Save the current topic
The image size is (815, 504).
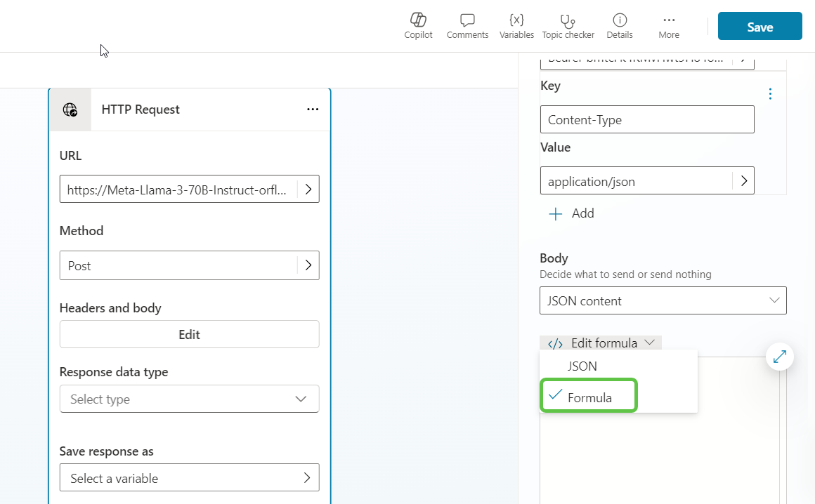759,26
